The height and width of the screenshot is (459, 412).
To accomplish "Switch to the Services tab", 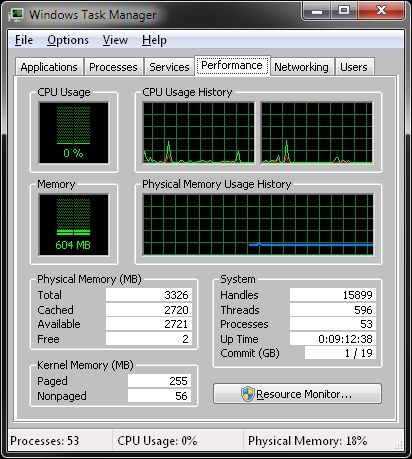I will point(169,67).
